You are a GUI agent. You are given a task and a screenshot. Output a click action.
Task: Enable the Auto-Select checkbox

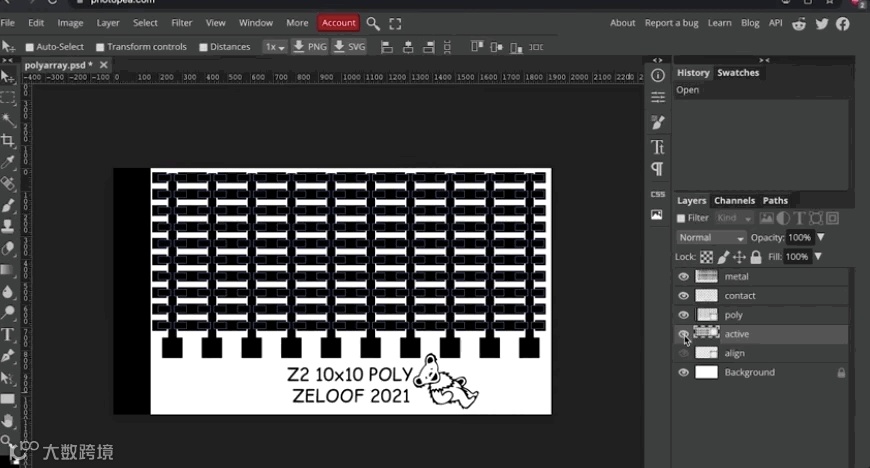[x=30, y=47]
